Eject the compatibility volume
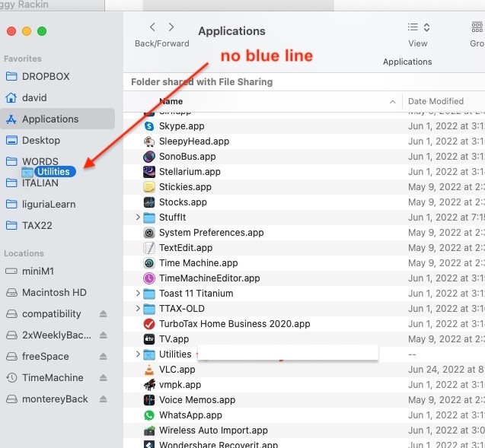 coord(104,314)
